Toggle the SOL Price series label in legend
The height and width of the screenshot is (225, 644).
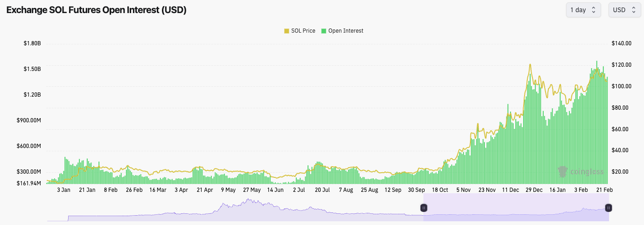coord(303,31)
